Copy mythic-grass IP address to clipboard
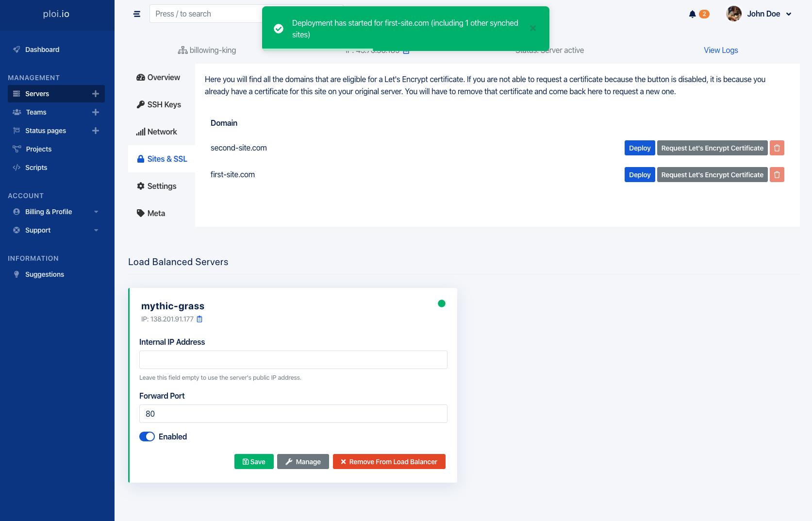This screenshot has width=812, height=521. coord(199,319)
